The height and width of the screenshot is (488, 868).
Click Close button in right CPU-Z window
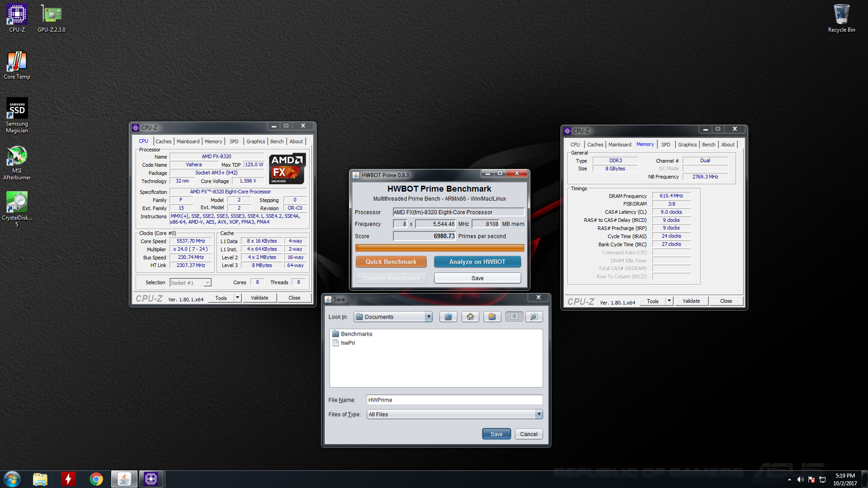(726, 301)
